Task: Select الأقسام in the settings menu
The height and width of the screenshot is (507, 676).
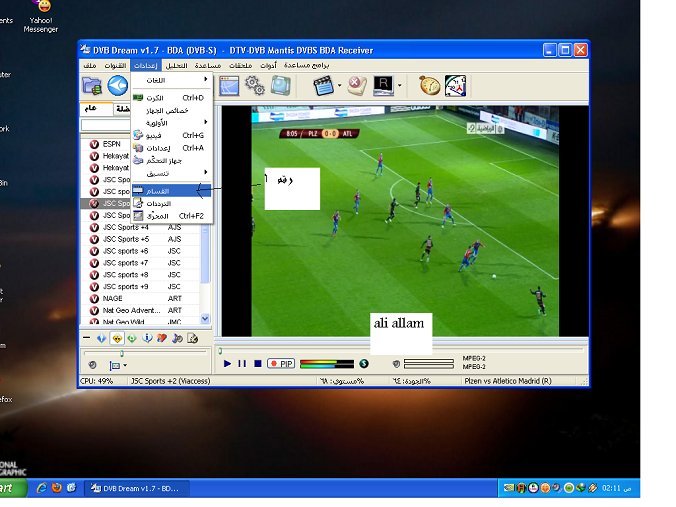Action: [172, 191]
